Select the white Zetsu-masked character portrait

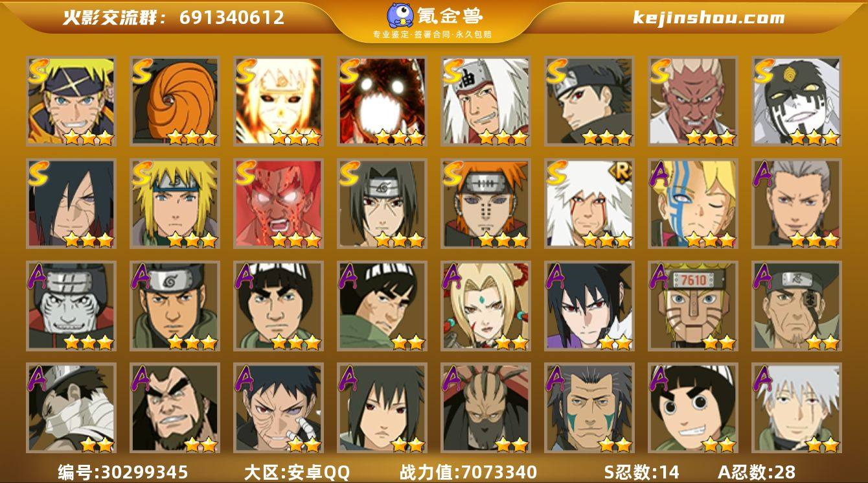[797, 100]
